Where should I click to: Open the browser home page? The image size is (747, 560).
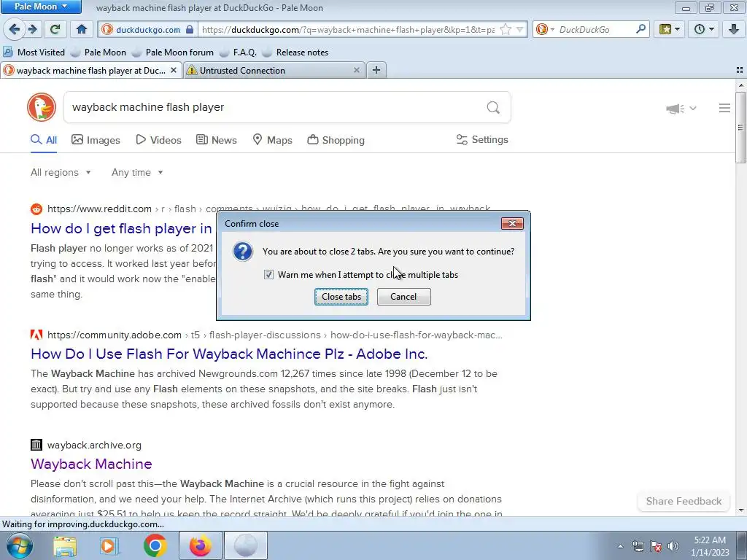click(x=82, y=29)
